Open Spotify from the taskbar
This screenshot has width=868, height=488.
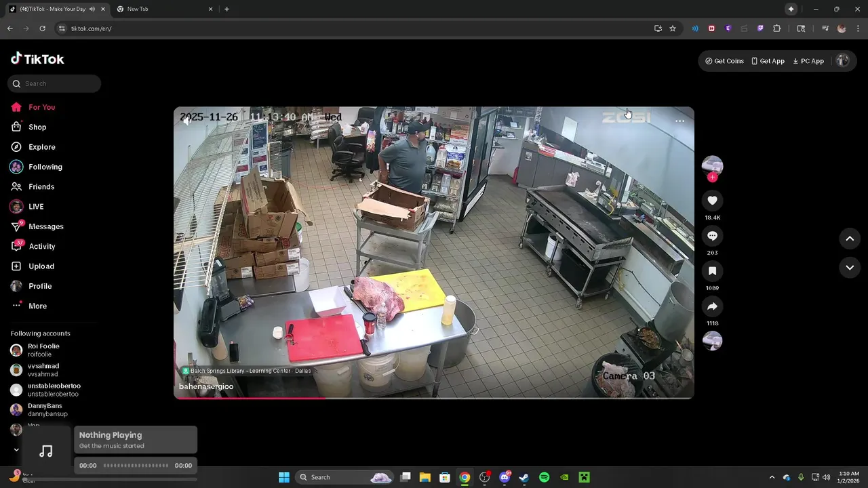[x=544, y=477]
